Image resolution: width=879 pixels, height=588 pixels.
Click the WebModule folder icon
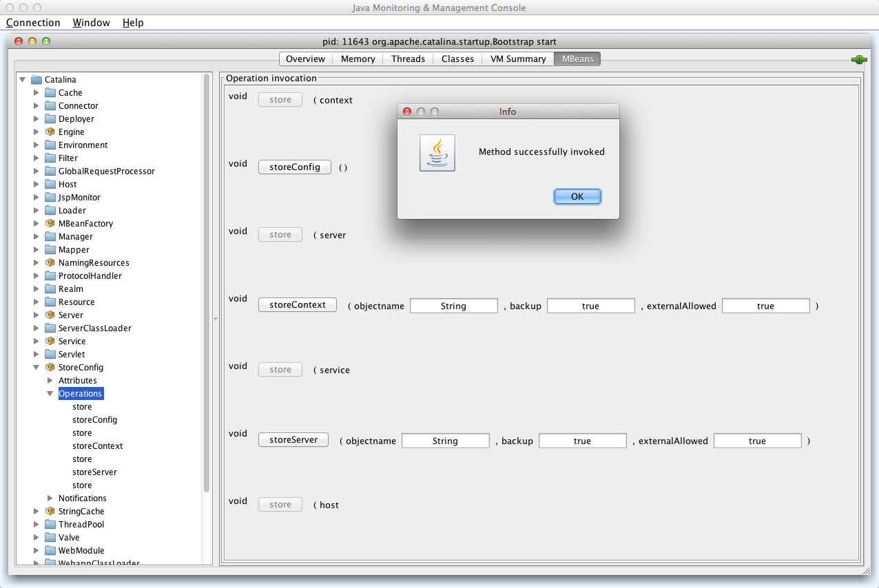[50, 551]
